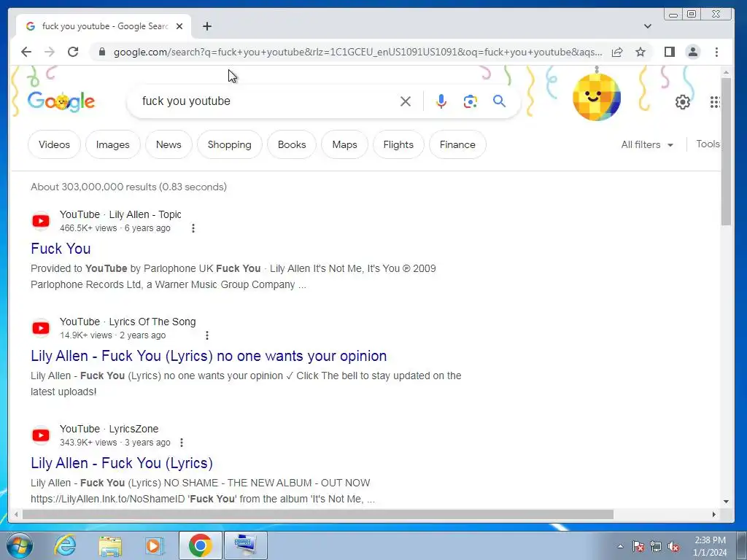The height and width of the screenshot is (560, 747).
Task: Switch to Flights results
Action: [x=398, y=144]
